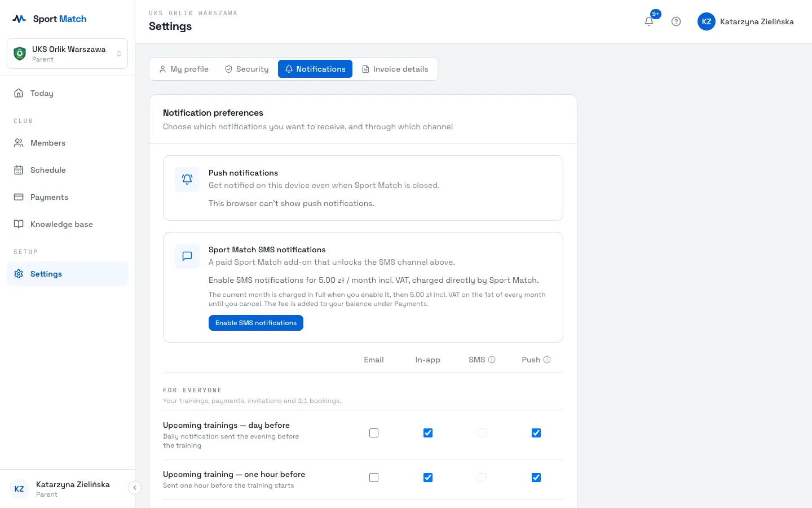Image resolution: width=812 pixels, height=508 pixels.
Task: Go to Members in the sidebar
Action: click(67, 143)
